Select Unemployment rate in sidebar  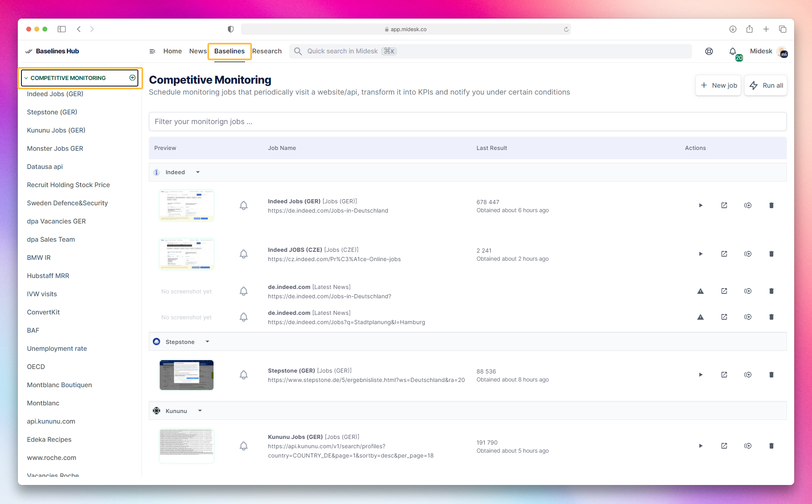click(57, 348)
